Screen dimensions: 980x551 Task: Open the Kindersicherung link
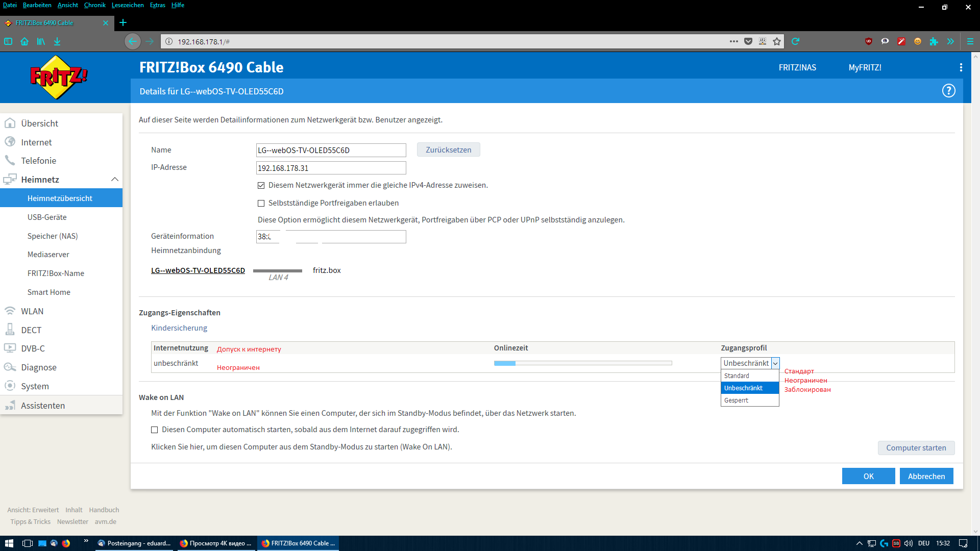coord(179,328)
